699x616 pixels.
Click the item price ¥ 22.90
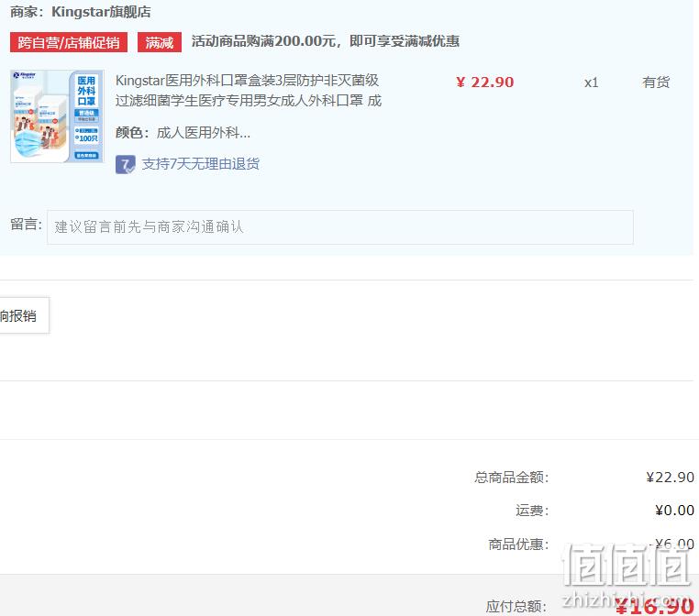pos(485,82)
